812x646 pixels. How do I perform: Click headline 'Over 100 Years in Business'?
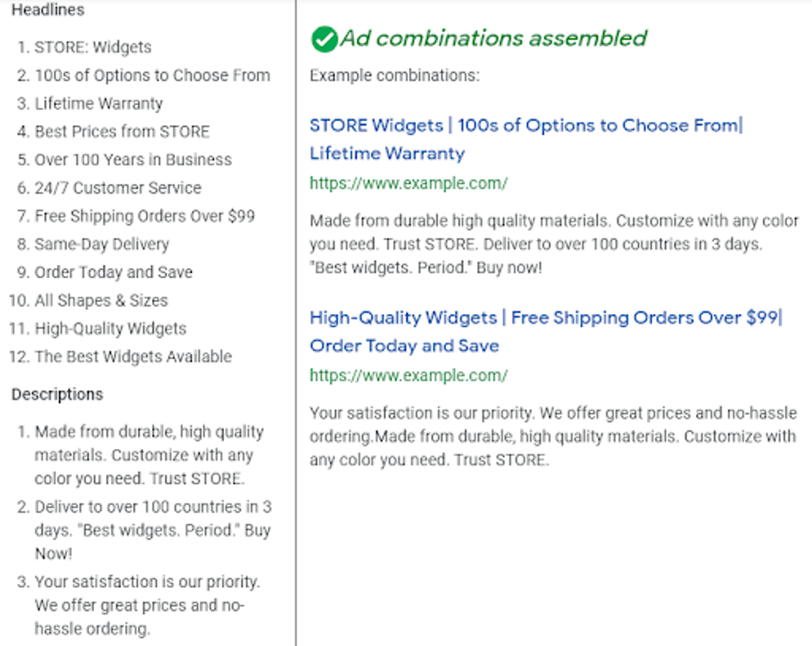coord(133,160)
